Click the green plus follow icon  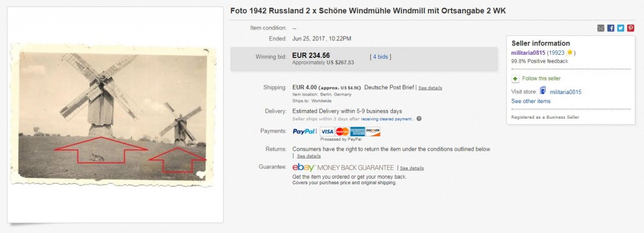(x=515, y=78)
